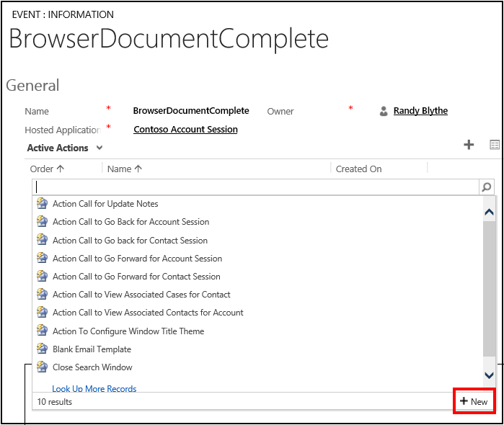Click the plus icon to add an action
This screenshot has width=504, height=425.
469,145
